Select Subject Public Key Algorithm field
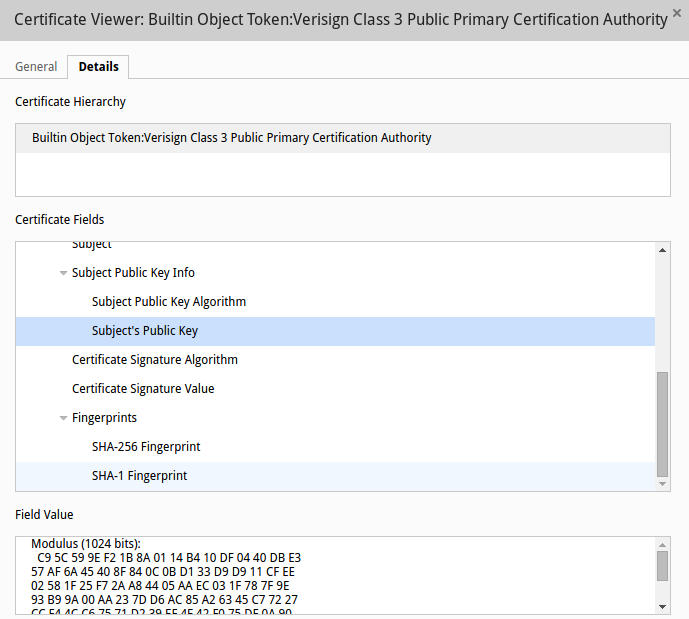The width and height of the screenshot is (689, 619). coord(335,302)
